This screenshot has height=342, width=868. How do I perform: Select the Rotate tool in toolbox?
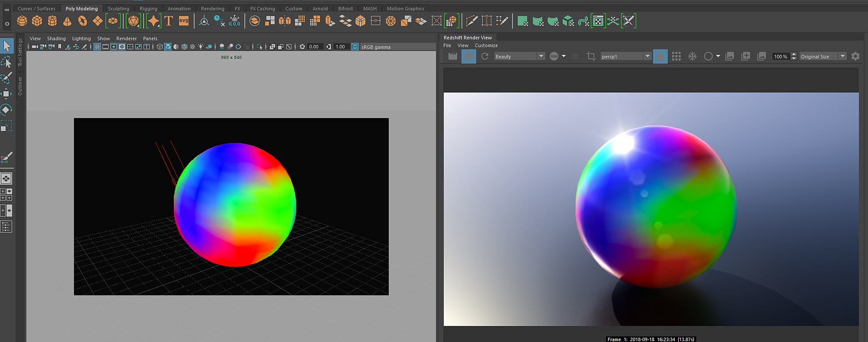tap(6, 110)
